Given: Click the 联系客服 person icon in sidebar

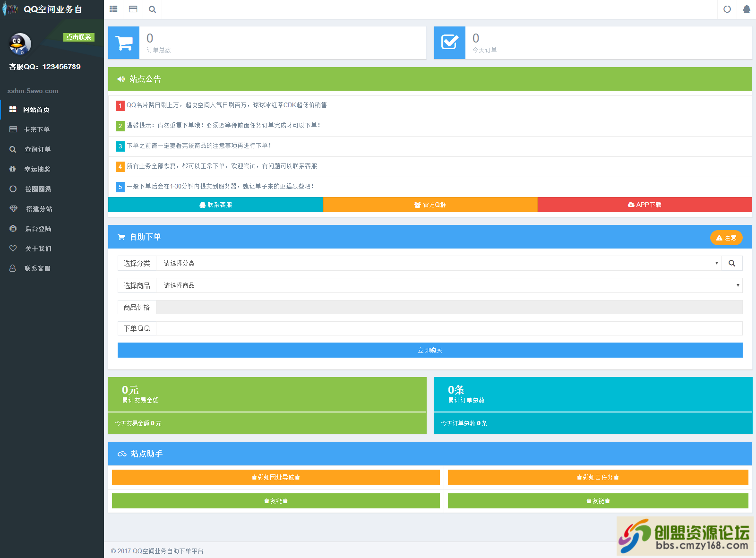Looking at the screenshot, I should 13,268.
